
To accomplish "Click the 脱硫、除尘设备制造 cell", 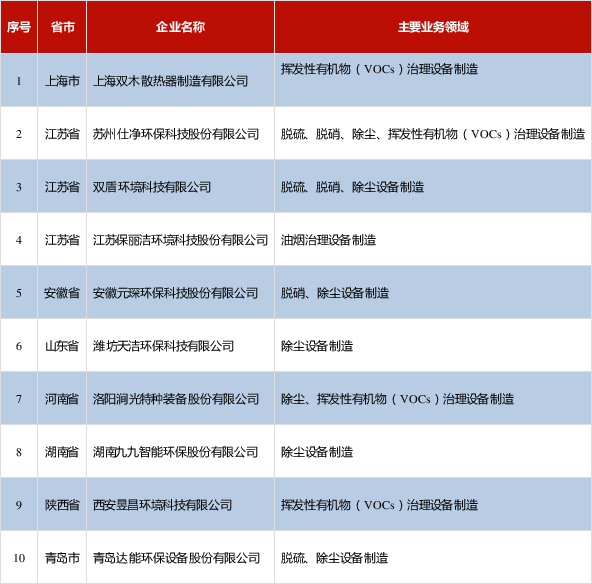I will (x=433, y=558).
